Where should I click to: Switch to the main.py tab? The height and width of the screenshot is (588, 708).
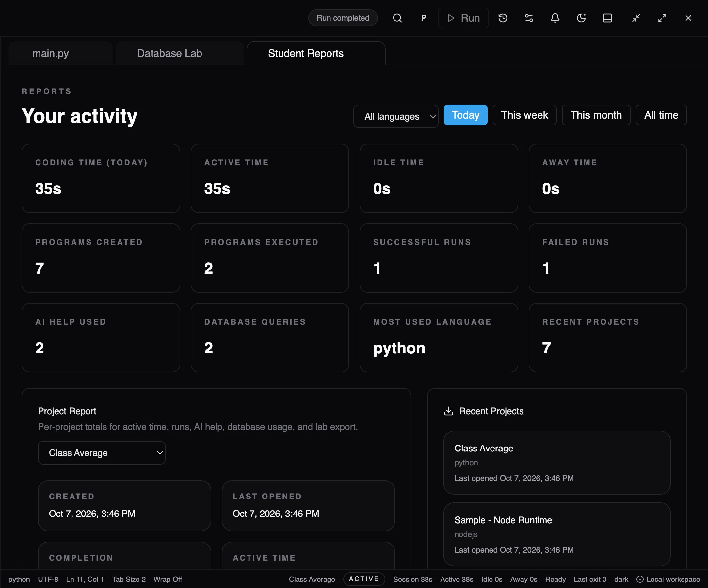(x=61, y=53)
